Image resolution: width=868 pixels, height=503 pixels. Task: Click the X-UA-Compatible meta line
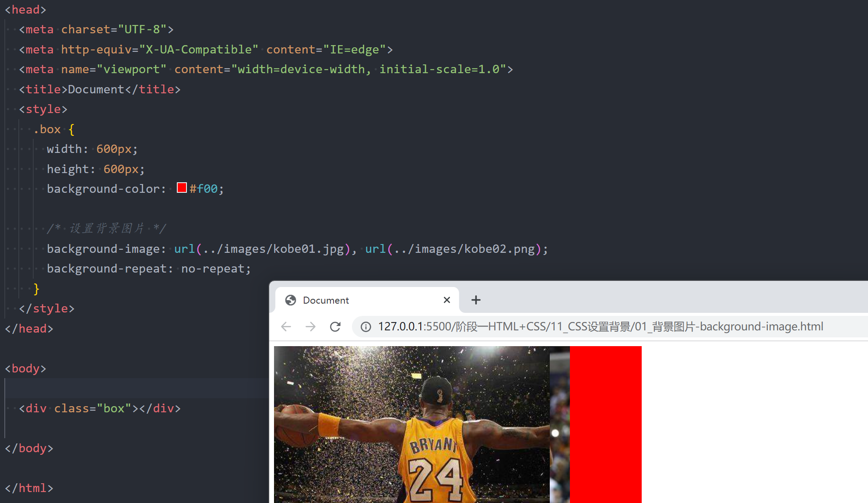206,50
